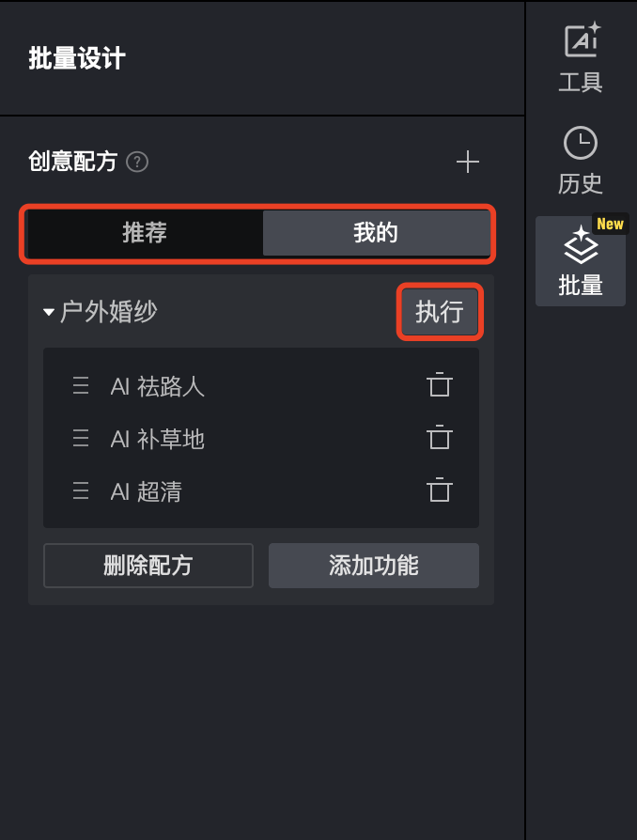Switch to the 我的 tab

376,233
